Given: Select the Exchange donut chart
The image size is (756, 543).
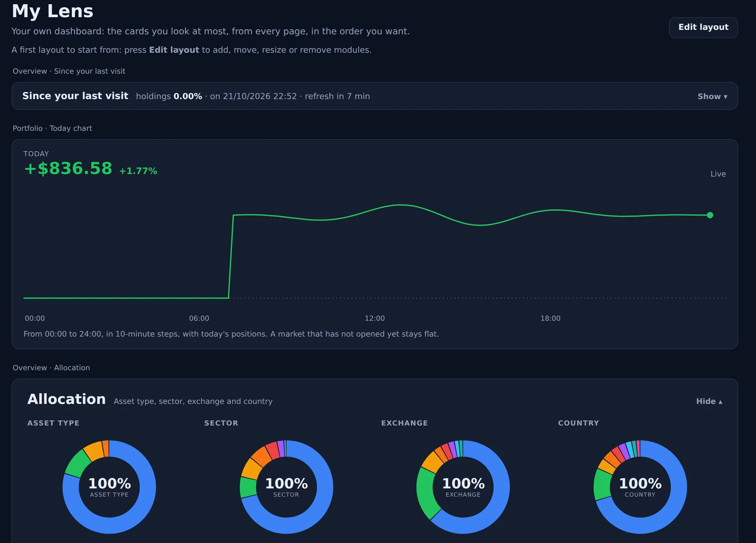Looking at the screenshot, I should coord(463,487).
